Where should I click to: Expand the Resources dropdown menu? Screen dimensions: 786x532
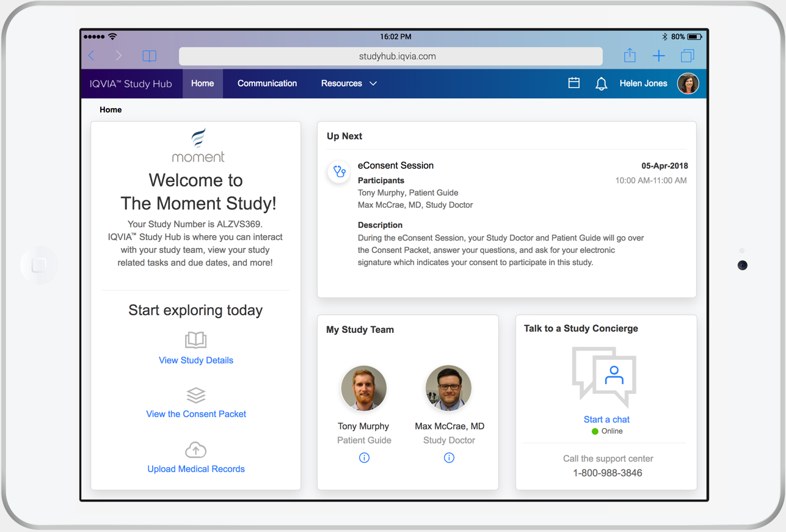[349, 84]
